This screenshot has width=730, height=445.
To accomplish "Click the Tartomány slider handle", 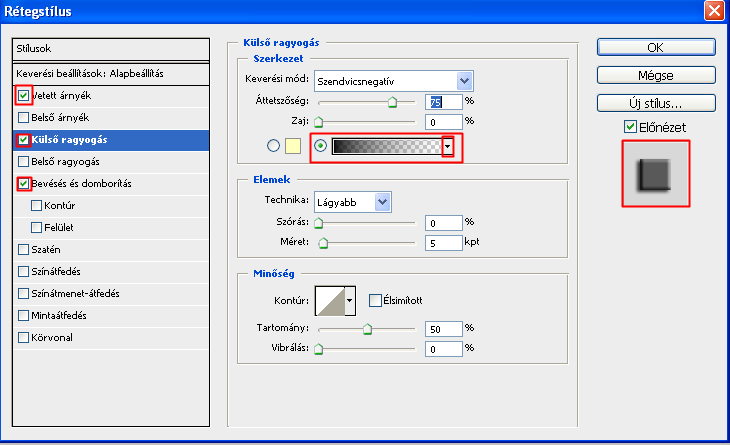I will pos(367,329).
